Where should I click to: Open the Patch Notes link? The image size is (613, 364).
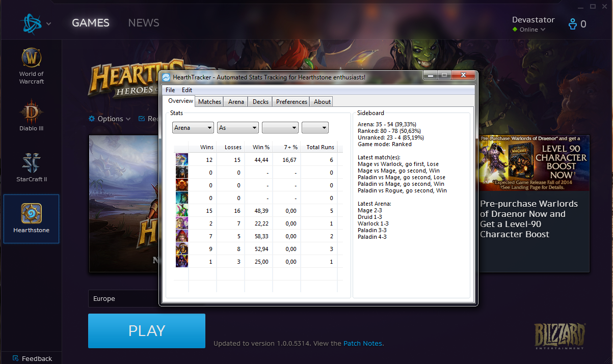pos(363,344)
